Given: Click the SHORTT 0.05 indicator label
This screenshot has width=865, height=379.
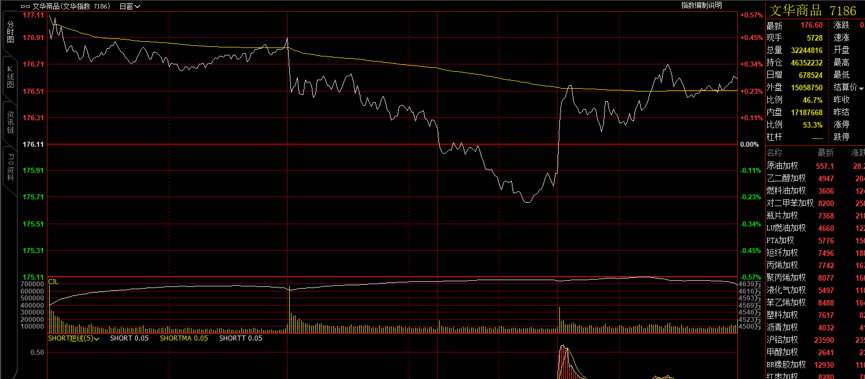Looking at the screenshot, I should click(241, 338).
